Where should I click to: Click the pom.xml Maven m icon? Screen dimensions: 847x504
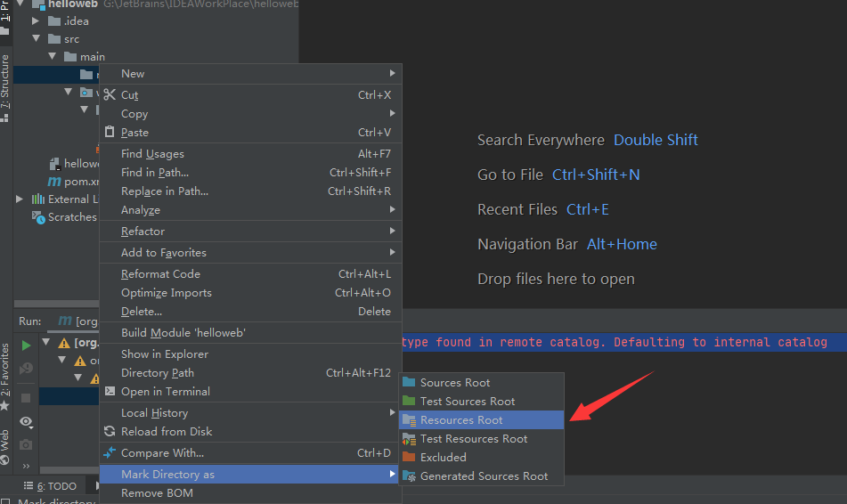[54, 182]
